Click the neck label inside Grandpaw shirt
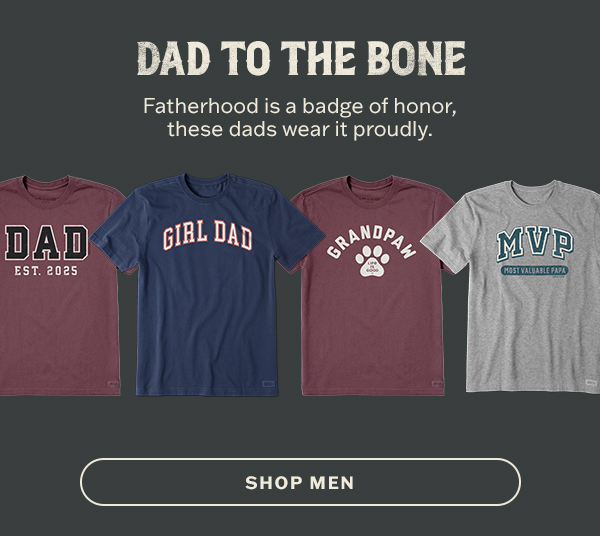Image resolution: width=600 pixels, height=536 pixels. tap(371, 200)
